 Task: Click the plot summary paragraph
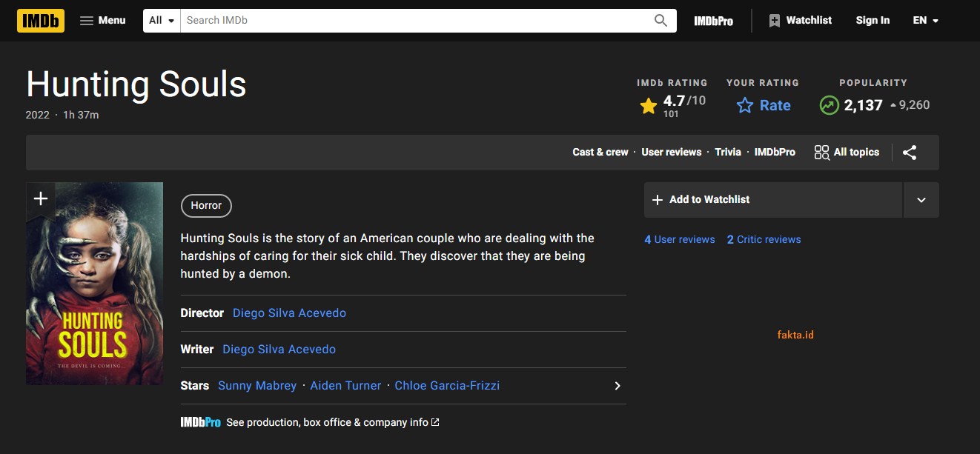click(388, 256)
